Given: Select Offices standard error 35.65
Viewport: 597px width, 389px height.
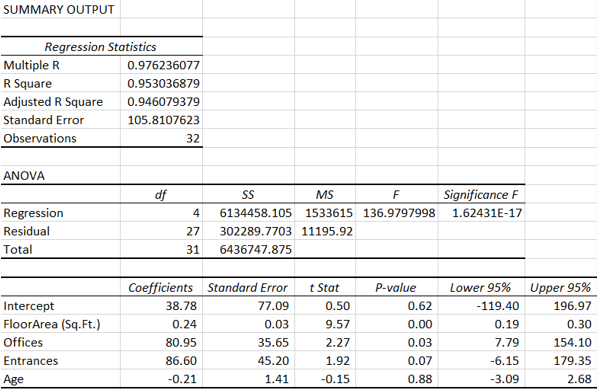Looking at the screenshot, I should click(273, 342).
